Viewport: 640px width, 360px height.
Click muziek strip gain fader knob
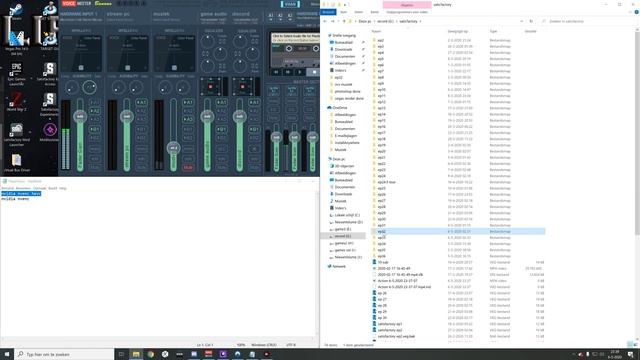click(173, 148)
